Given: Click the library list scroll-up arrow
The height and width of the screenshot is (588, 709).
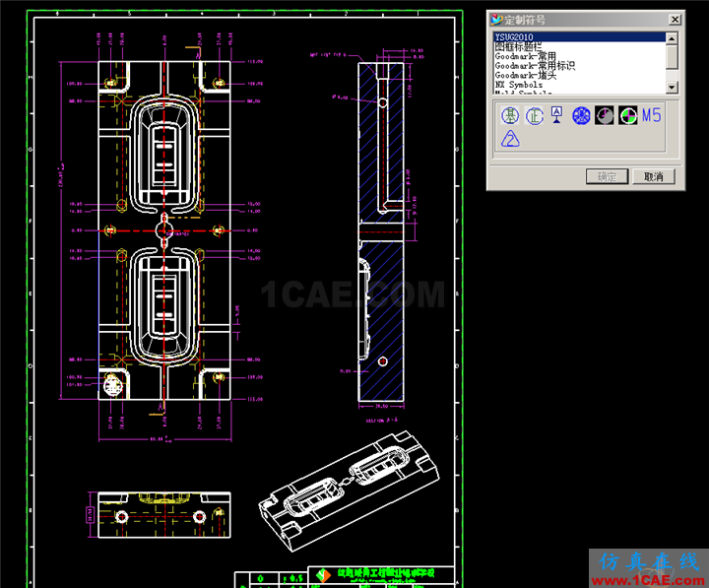Looking at the screenshot, I should [672, 38].
